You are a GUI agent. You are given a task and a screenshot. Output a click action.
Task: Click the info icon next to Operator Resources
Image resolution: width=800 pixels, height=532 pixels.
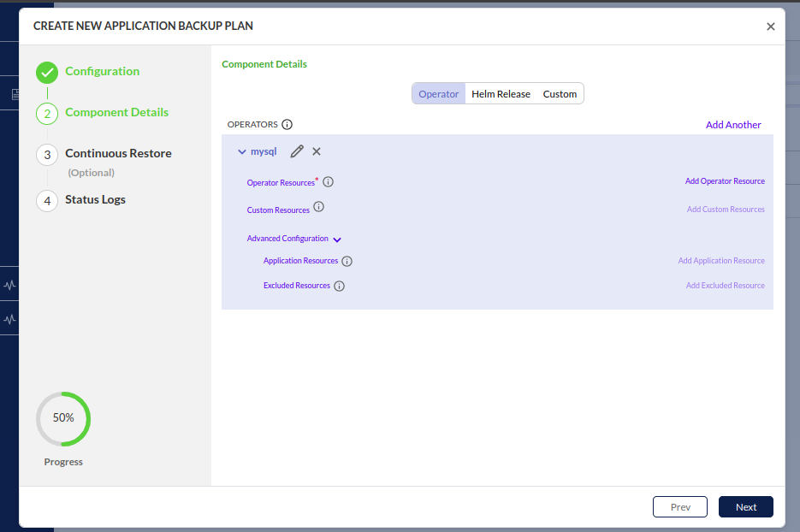pos(328,182)
